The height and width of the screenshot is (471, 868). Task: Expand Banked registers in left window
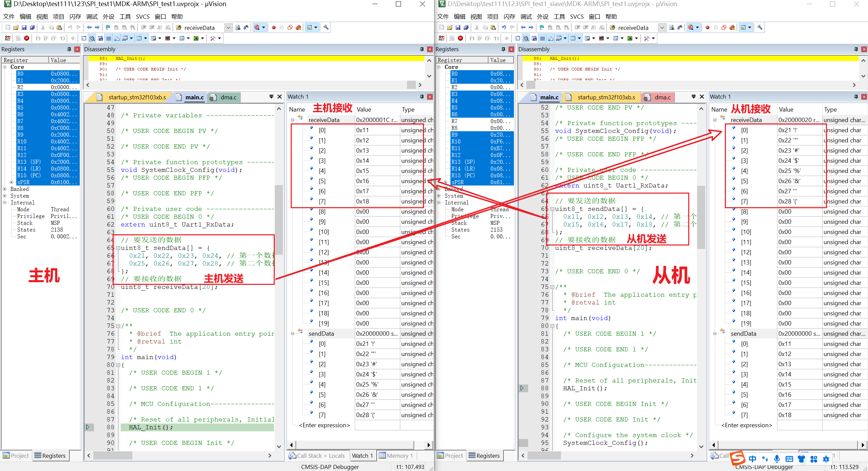(5, 189)
